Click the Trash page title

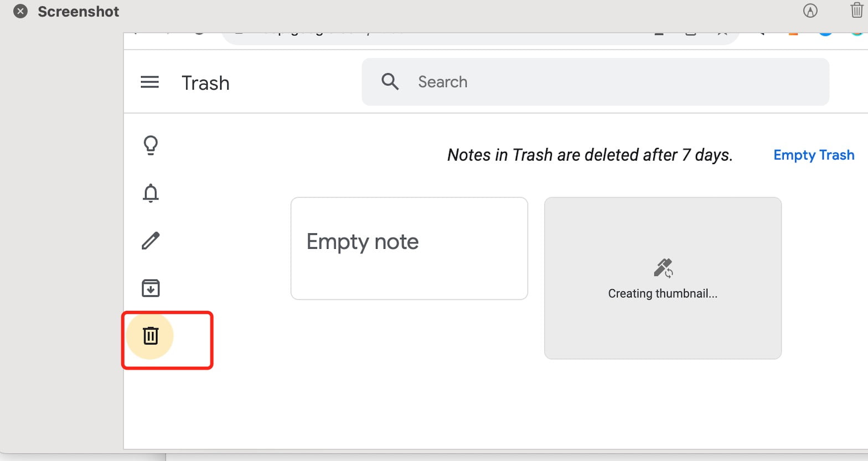[x=205, y=83]
